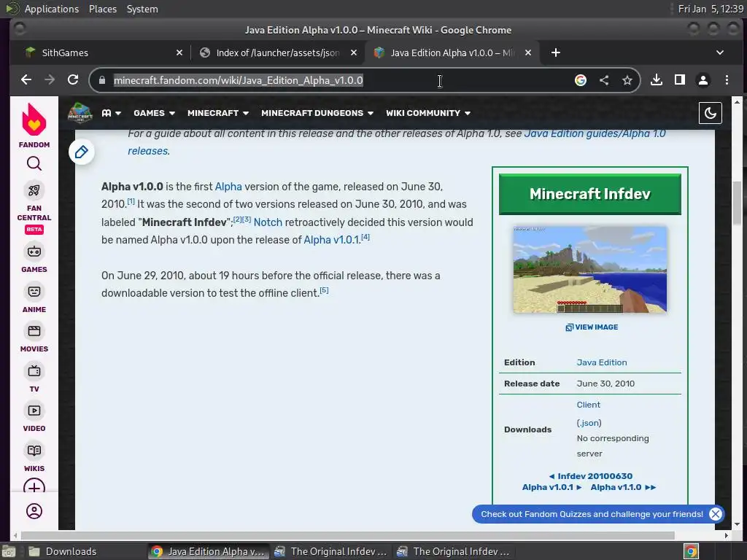The width and height of the screenshot is (747, 560).
Task: Toggle dark mode with the moon button
Action: point(711,113)
